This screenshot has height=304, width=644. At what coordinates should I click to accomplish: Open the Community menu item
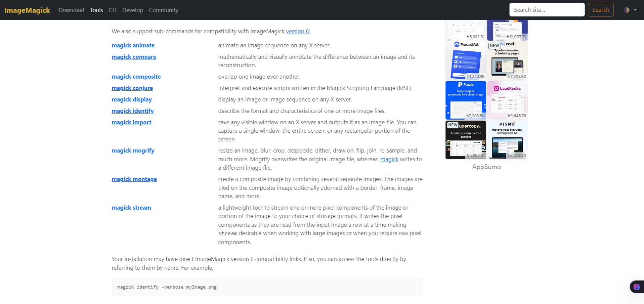163,10
